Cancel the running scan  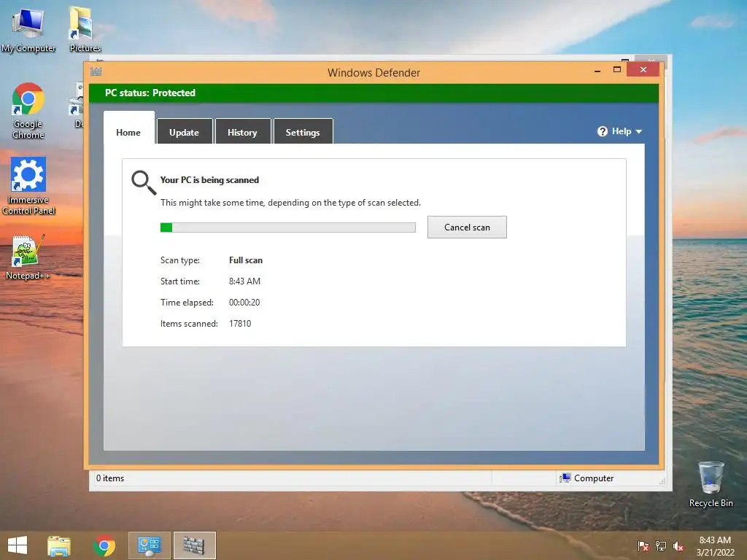click(x=467, y=227)
